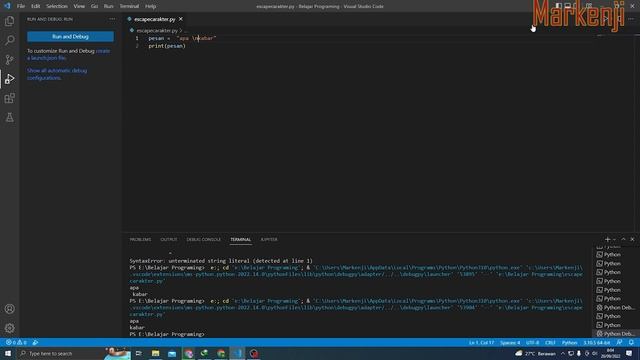The width and height of the screenshot is (640, 360).
Task: Close the terminal panel
Action: (632, 240)
